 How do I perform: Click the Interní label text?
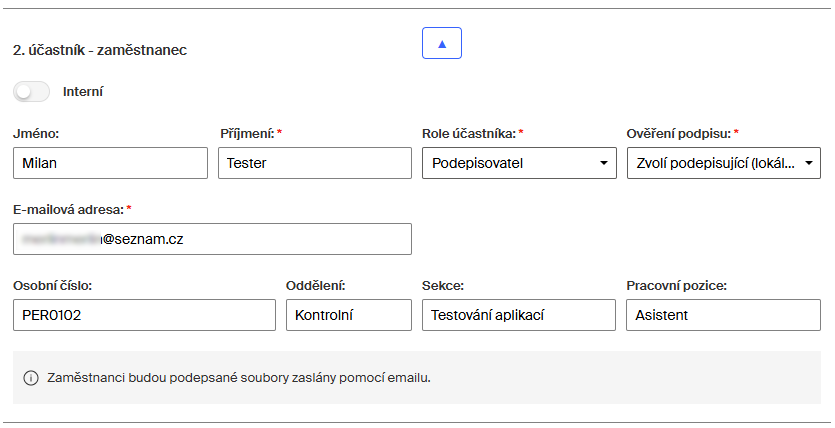pos(83,92)
